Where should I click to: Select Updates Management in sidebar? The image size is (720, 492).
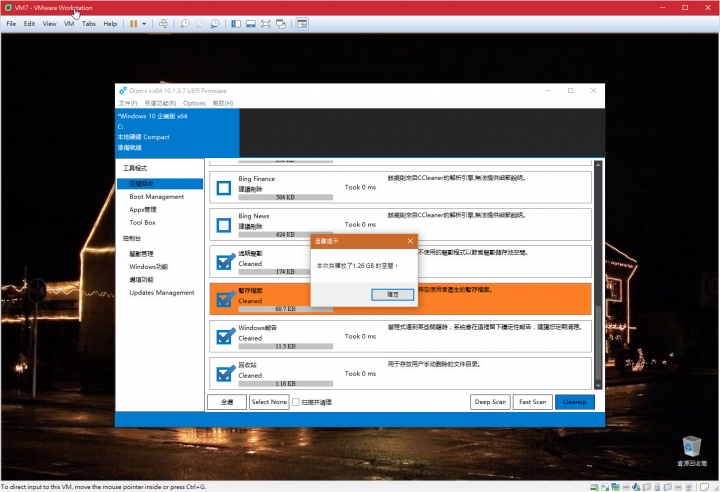tap(162, 293)
